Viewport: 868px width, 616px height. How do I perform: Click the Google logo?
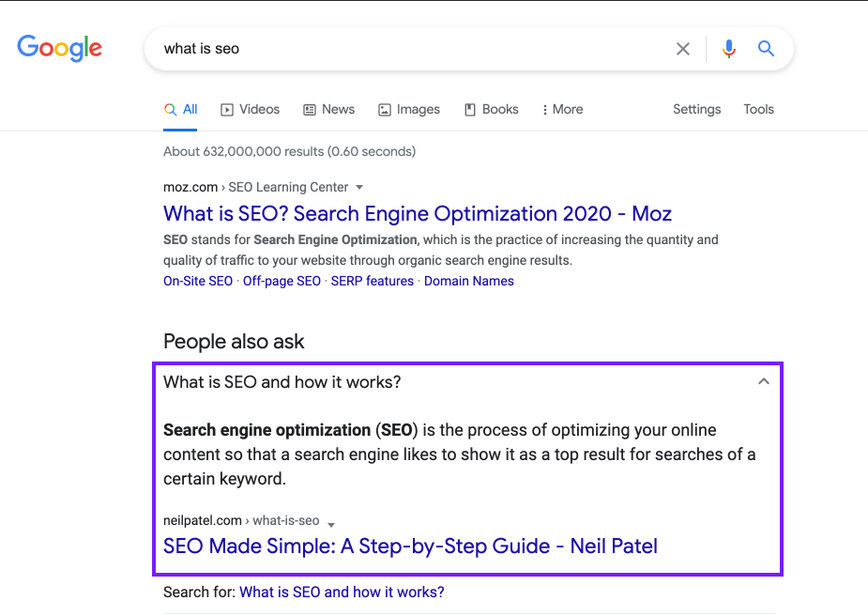click(60, 48)
